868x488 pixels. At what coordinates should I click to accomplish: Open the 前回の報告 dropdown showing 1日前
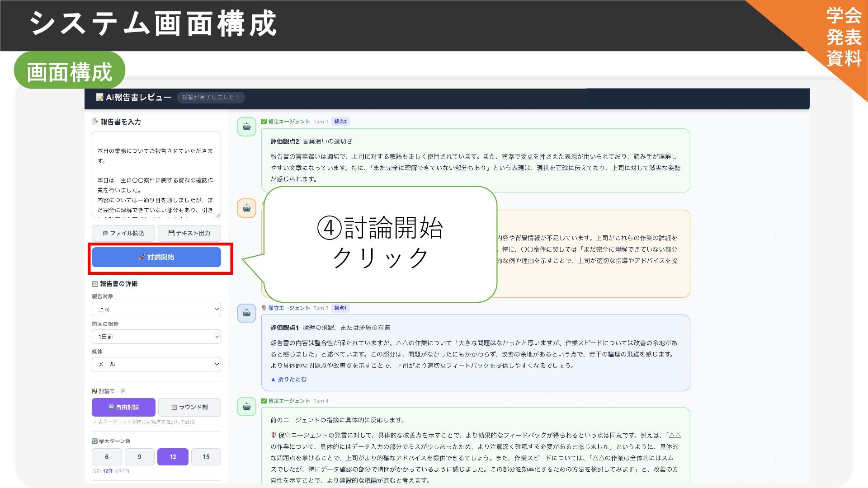coord(156,337)
